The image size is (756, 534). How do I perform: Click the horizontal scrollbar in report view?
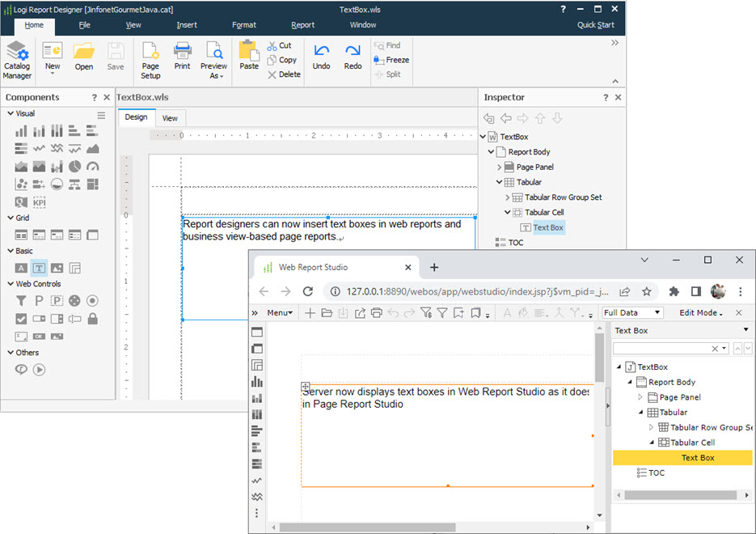coord(367,528)
